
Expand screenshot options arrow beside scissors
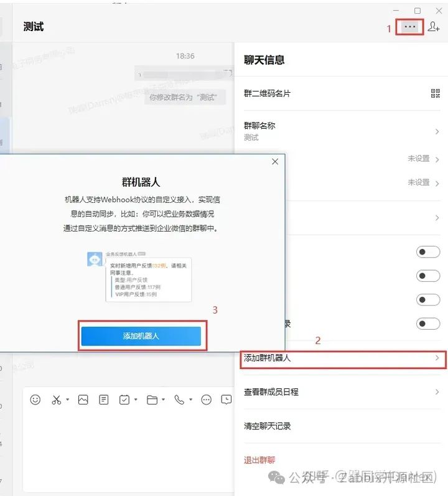[67, 400]
